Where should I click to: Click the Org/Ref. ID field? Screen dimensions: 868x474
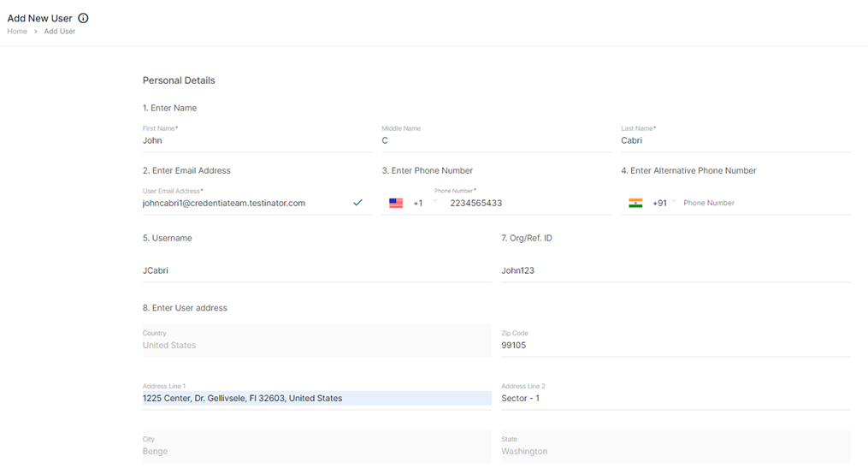(676, 270)
